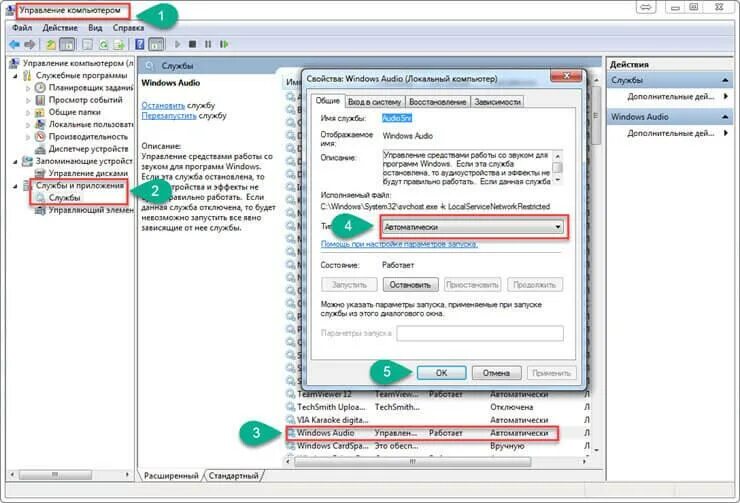Toggle the console tree visibility toolbar icon
Viewport: 740px width, 503px height.
tap(67, 44)
